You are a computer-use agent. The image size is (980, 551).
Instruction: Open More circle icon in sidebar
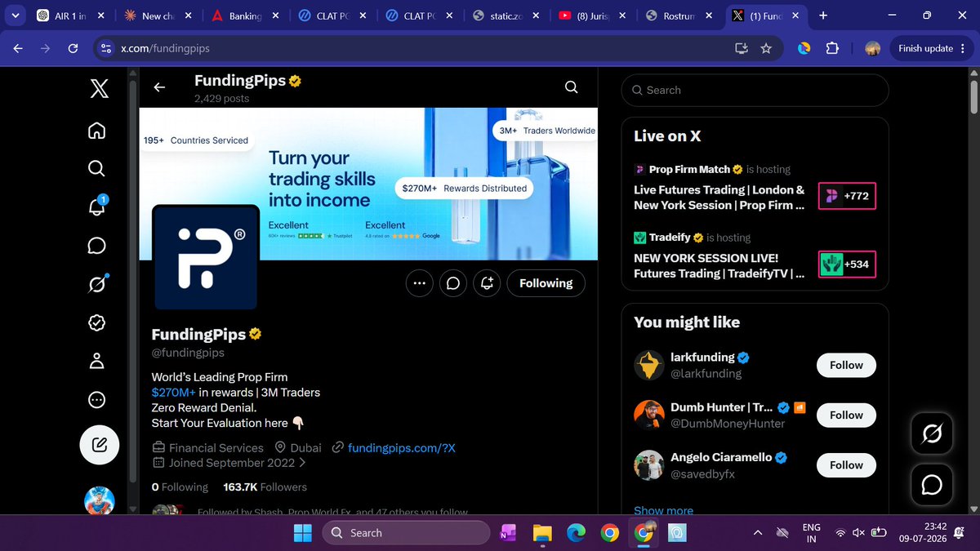pos(96,400)
